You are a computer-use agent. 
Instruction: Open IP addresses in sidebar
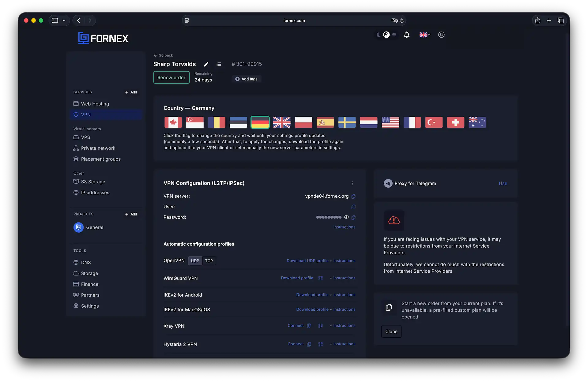(106, 193)
